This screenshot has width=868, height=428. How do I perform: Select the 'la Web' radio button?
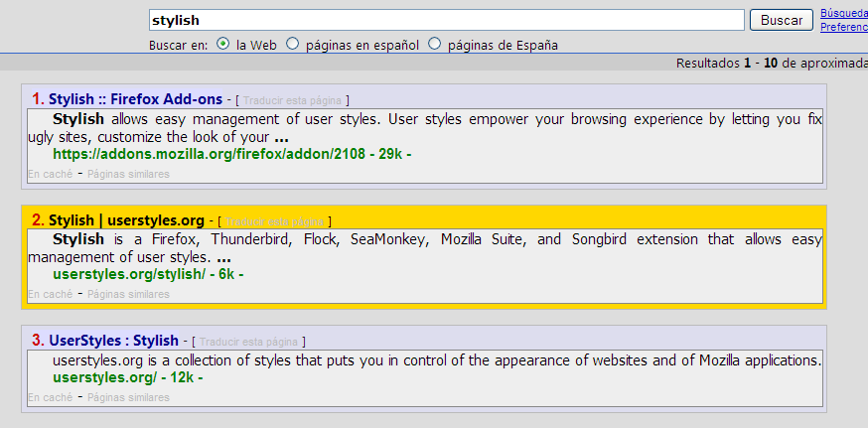[223, 44]
